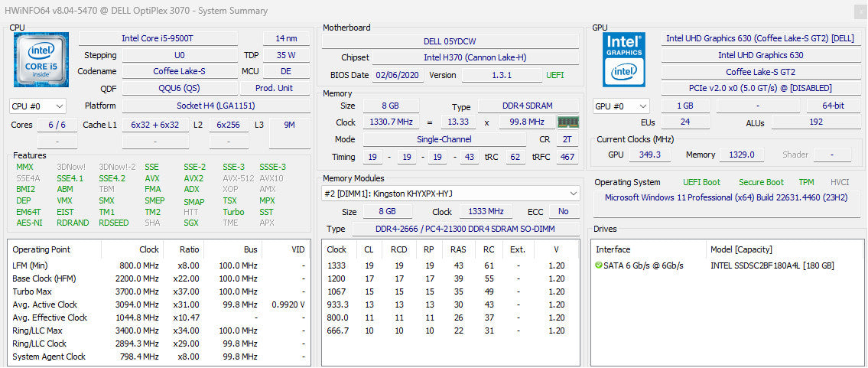The height and width of the screenshot is (368, 868).
Task: Open the CPU #0 selector dropdown
Action: pyautogui.click(x=37, y=106)
